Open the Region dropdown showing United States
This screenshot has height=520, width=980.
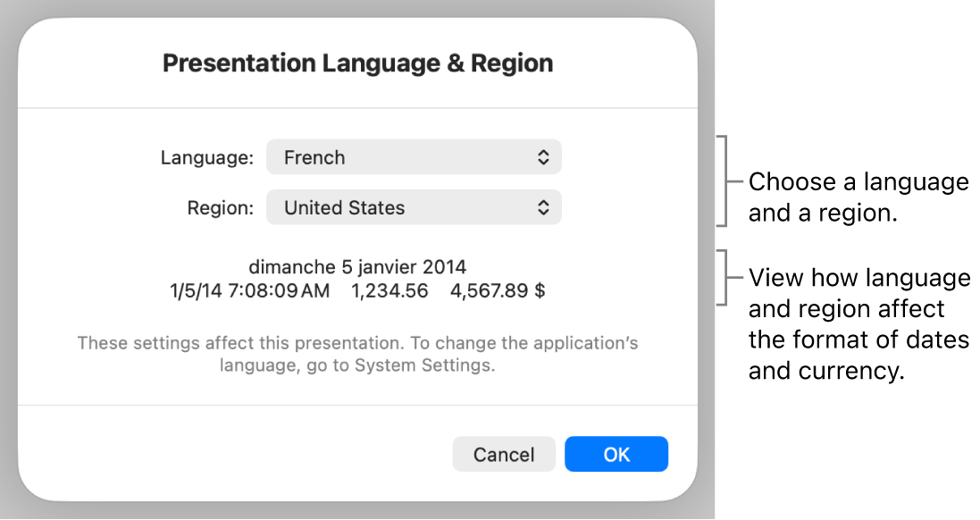click(x=414, y=207)
